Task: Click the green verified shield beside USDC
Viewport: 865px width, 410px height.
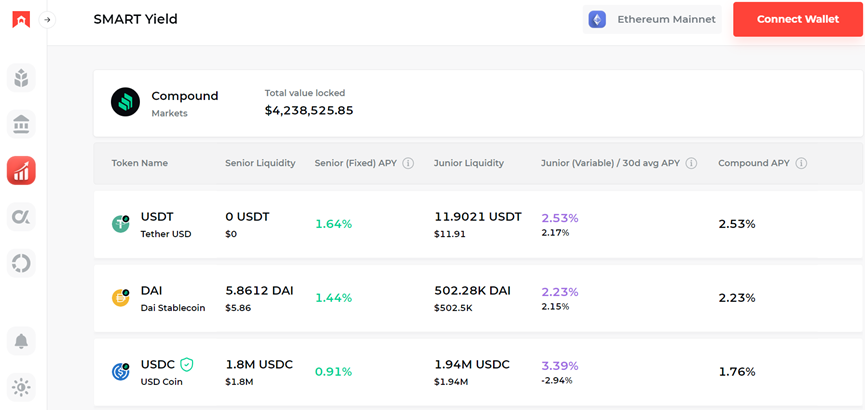Action: [186, 365]
